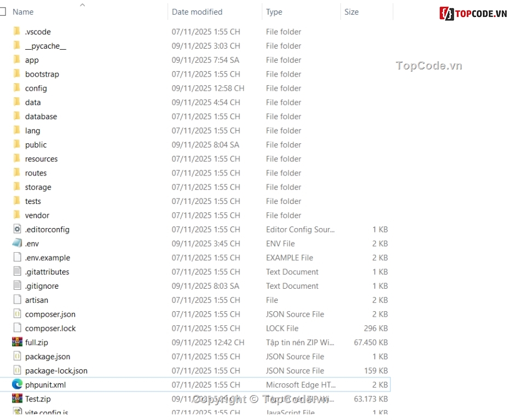The height and width of the screenshot is (420, 520).
Task: Click the Size column header
Action: 351,11
